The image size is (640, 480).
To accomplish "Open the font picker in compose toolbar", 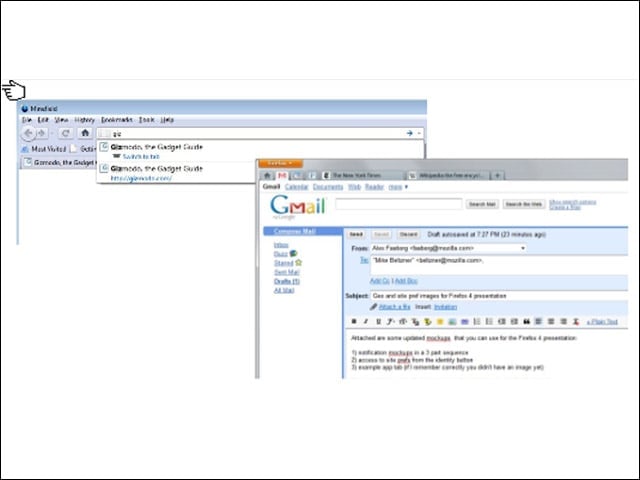I will click(390, 322).
